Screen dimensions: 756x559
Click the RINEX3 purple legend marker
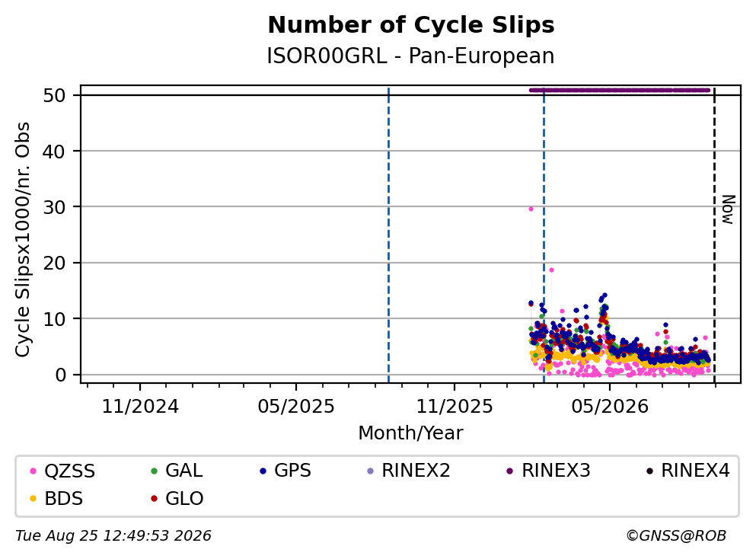(x=510, y=471)
